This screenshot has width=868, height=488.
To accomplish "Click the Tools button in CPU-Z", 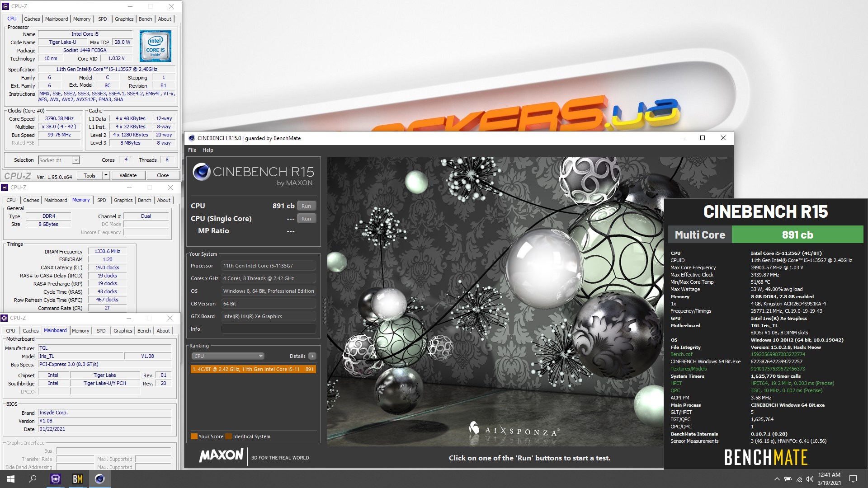I will [90, 175].
